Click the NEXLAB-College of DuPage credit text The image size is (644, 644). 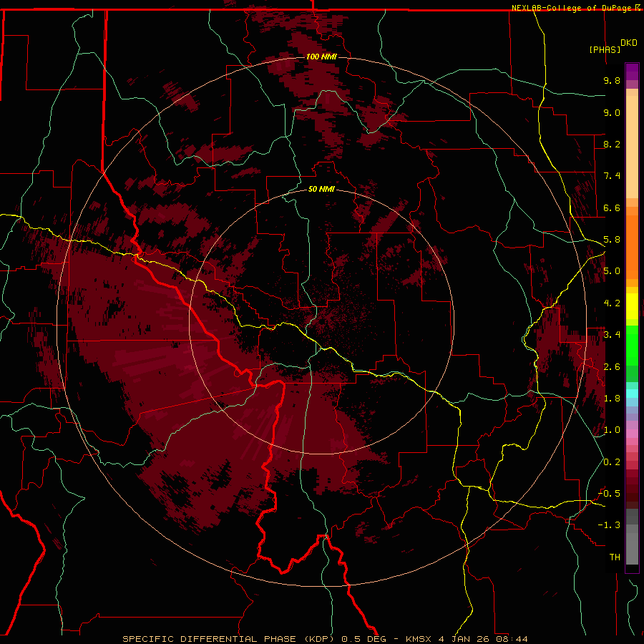click(x=573, y=8)
